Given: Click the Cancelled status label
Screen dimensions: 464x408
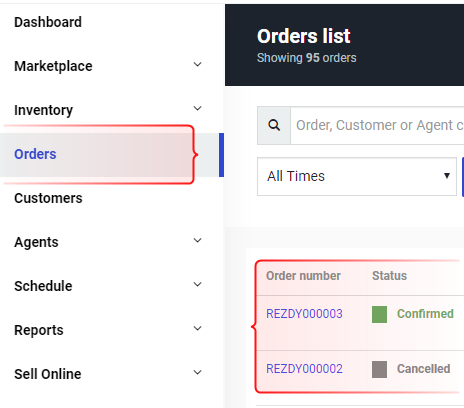Looking at the screenshot, I should [x=424, y=369].
